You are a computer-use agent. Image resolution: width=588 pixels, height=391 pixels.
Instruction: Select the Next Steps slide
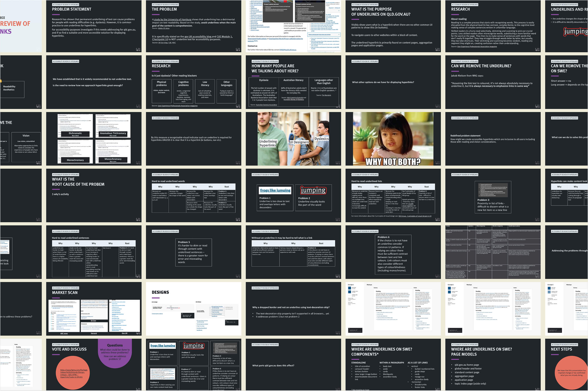[x=567, y=364]
